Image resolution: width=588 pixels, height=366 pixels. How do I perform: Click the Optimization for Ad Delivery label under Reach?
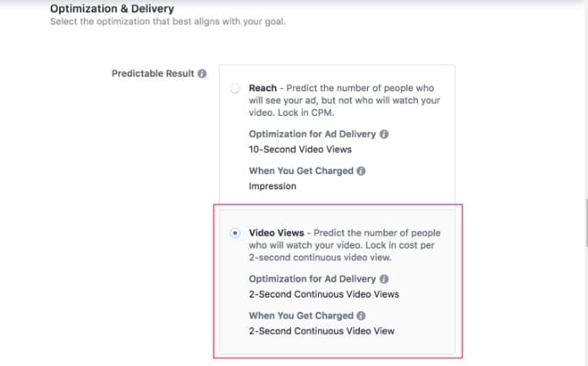(x=312, y=134)
